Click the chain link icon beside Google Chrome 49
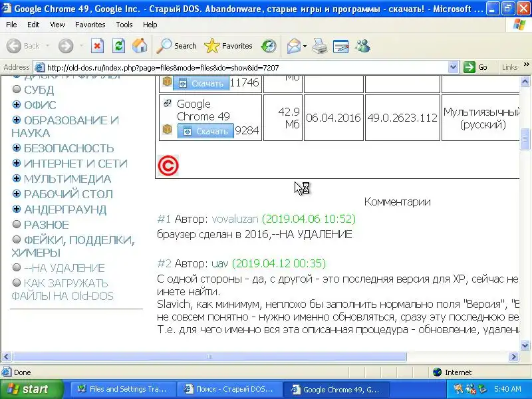The width and height of the screenshot is (532, 399). pos(168,103)
